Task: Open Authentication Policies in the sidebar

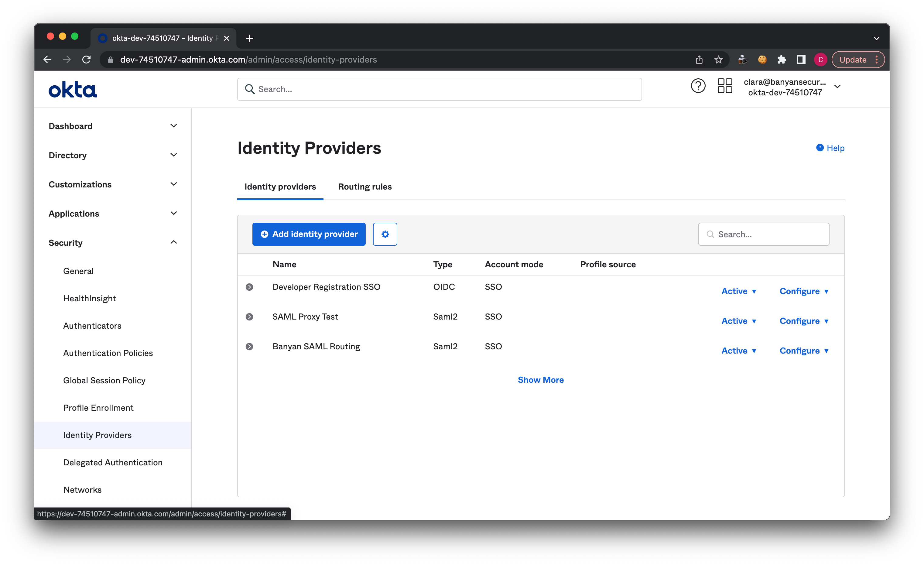Action: click(108, 353)
